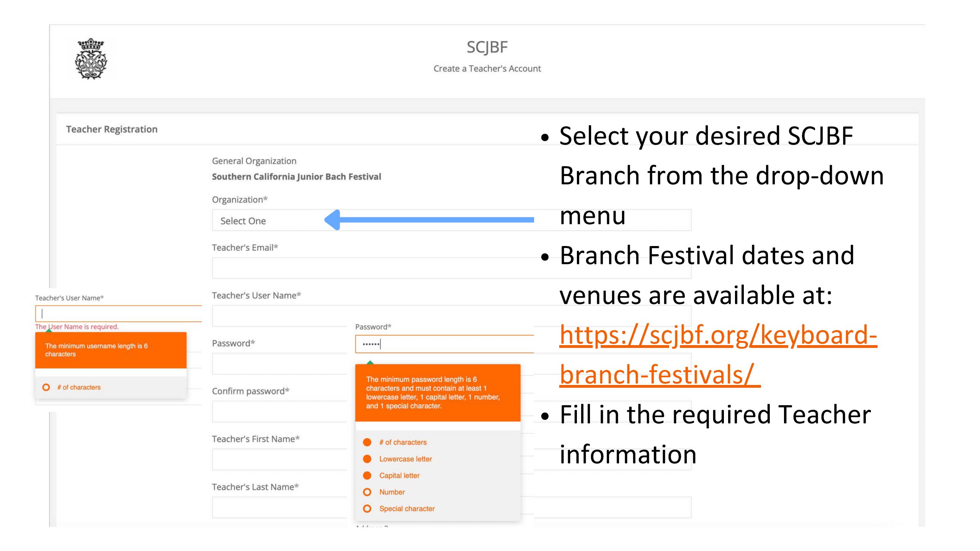Click the Teacher Registration section header
This screenshot has width=980, height=551.
[112, 129]
